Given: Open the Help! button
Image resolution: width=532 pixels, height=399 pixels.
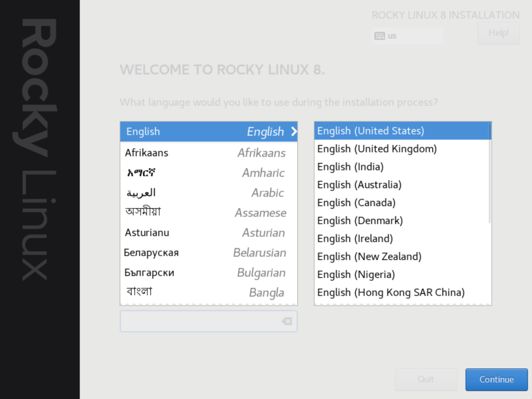Looking at the screenshot, I should [498, 33].
